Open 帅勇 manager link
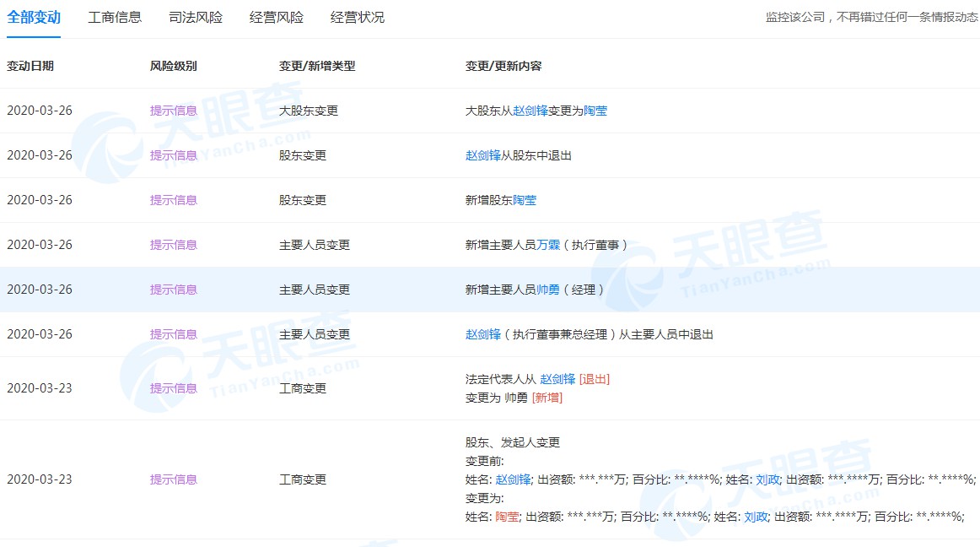980x547 pixels. 548,290
